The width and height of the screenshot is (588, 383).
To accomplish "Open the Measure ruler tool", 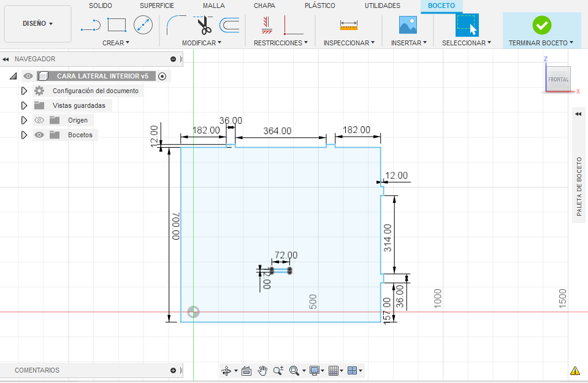I will tap(349, 25).
